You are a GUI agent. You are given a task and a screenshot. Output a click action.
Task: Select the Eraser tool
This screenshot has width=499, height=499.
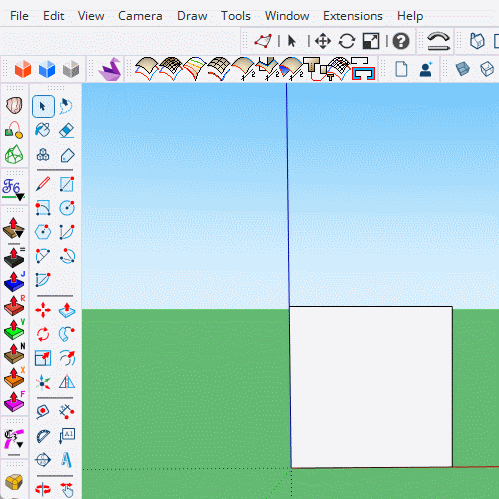(67, 130)
